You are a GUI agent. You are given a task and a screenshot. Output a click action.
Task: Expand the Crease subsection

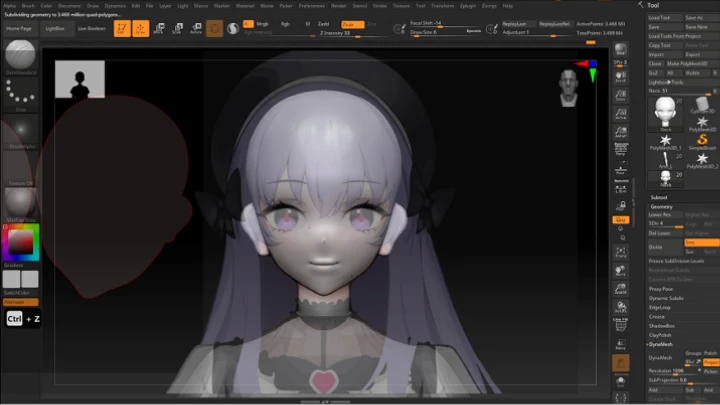657,317
